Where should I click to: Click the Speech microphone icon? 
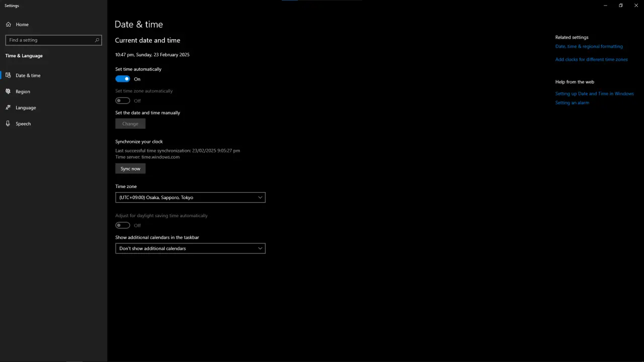(x=9, y=124)
